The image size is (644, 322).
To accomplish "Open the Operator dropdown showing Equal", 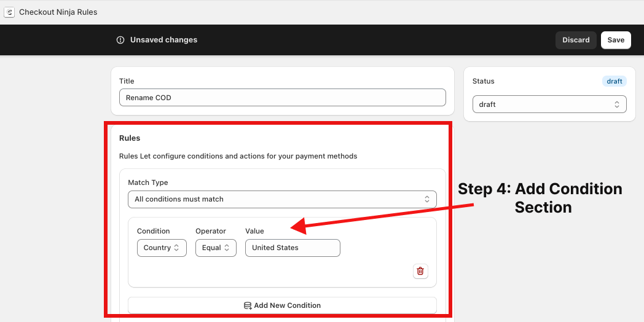I will coord(216,248).
